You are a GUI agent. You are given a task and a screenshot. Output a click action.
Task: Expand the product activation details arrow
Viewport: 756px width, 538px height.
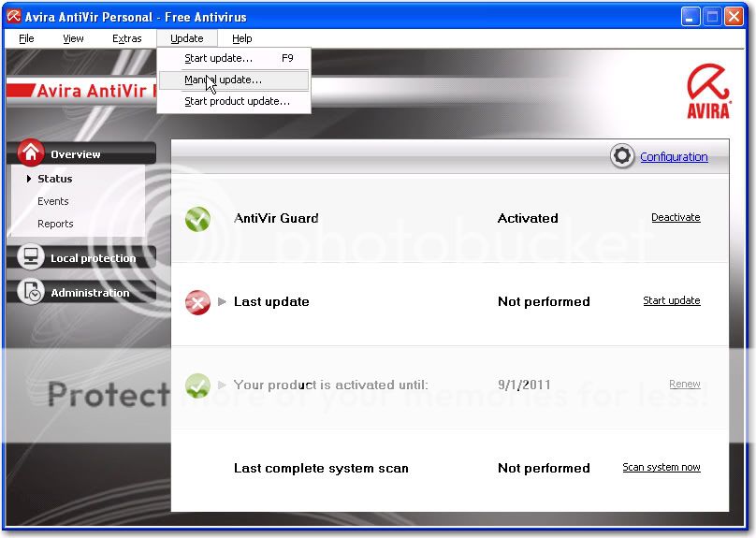pyautogui.click(x=223, y=385)
